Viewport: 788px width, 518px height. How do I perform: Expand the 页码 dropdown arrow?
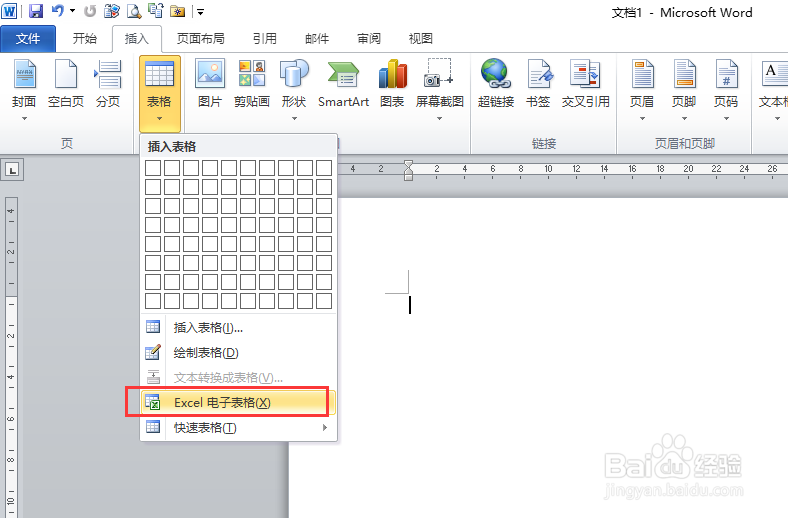click(x=726, y=119)
